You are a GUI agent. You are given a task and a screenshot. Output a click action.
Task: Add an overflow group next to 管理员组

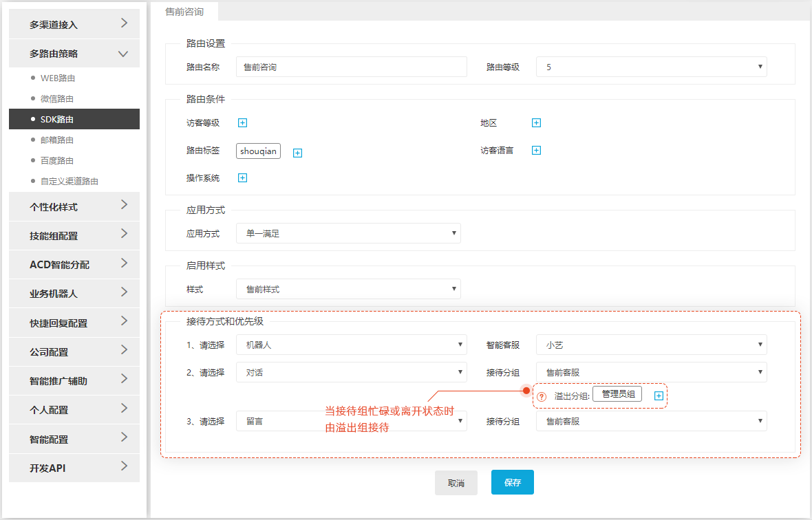[x=659, y=396]
